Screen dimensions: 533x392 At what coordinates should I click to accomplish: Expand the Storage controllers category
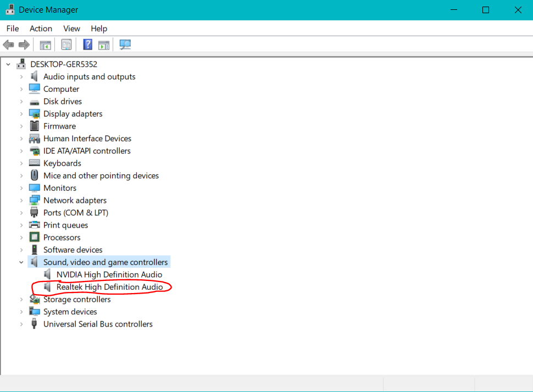coord(21,300)
